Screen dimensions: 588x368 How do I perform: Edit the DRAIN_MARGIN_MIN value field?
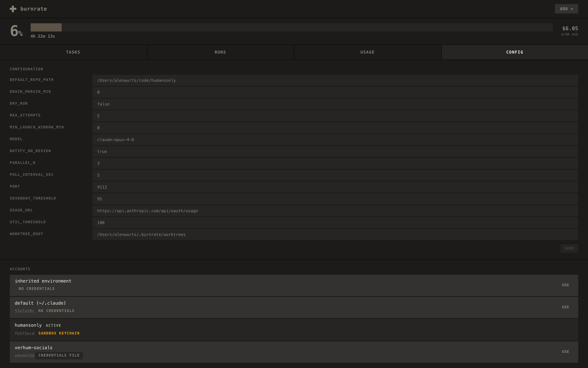(x=335, y=92)
